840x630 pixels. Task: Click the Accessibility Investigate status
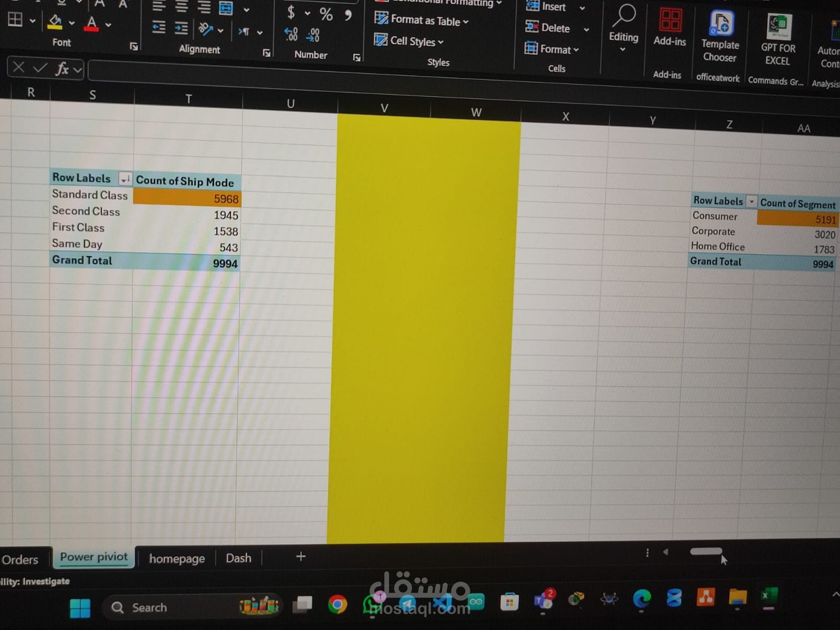click(35, 581)
